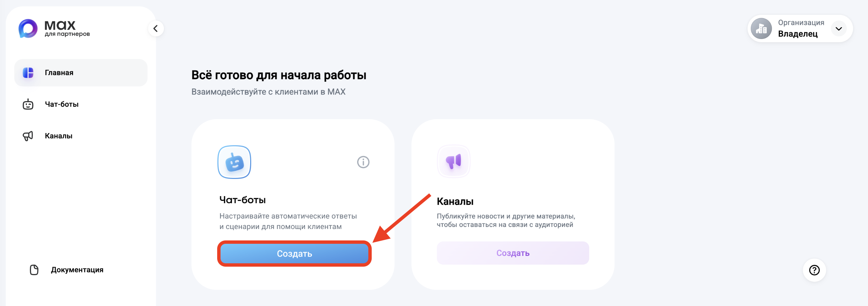The image size is (868, 306).
Task: Collapse the sidebar with the chevron arrow
Action: pyautogui.click(x=156, y=29)
